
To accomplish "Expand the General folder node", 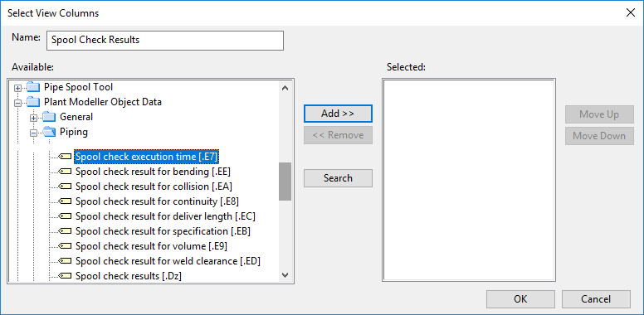I will pos(34,118).
